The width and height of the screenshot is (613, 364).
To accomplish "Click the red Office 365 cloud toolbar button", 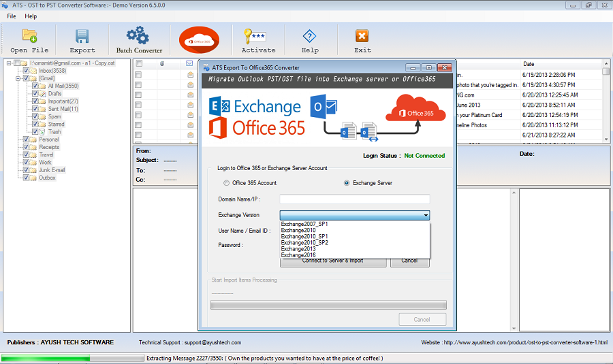I will point(200,40).
